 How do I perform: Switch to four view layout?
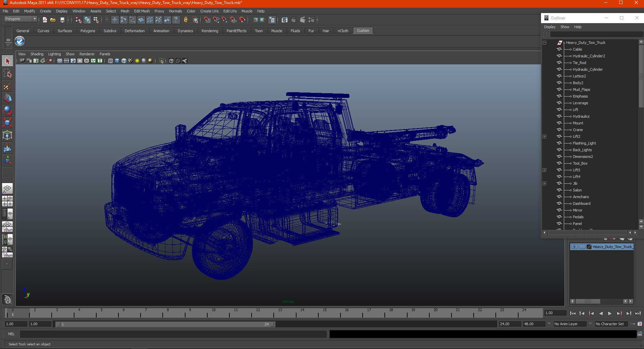(x=7, y=201)
